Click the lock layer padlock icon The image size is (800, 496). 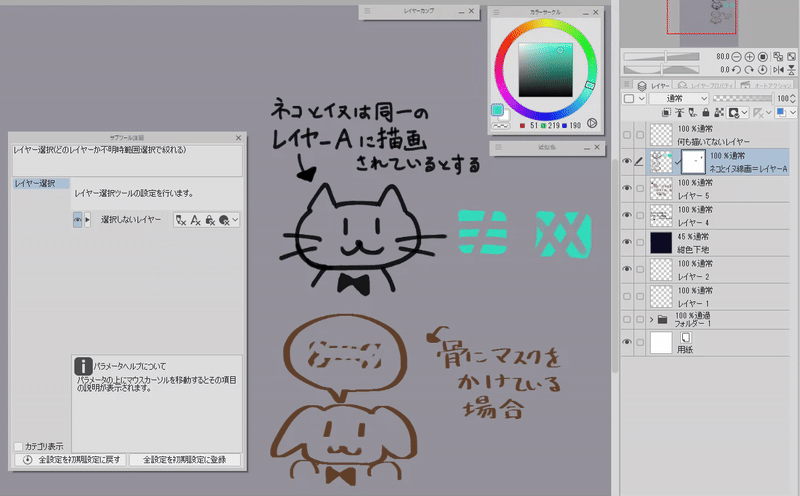point(706,112)
